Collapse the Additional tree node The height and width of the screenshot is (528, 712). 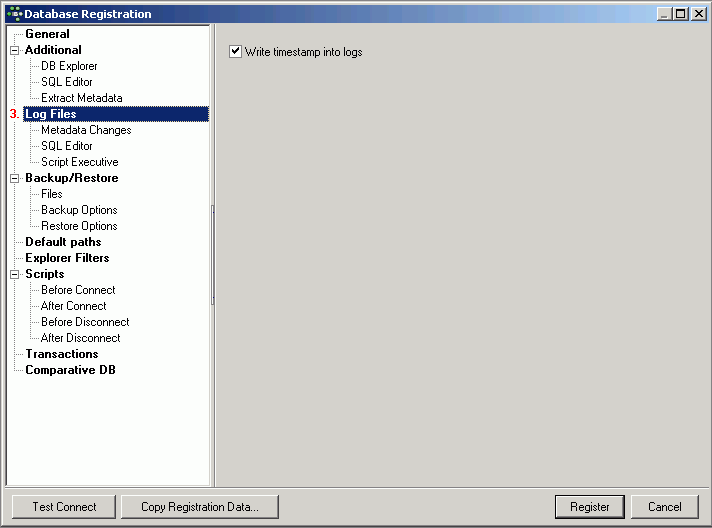coord(15,50)
